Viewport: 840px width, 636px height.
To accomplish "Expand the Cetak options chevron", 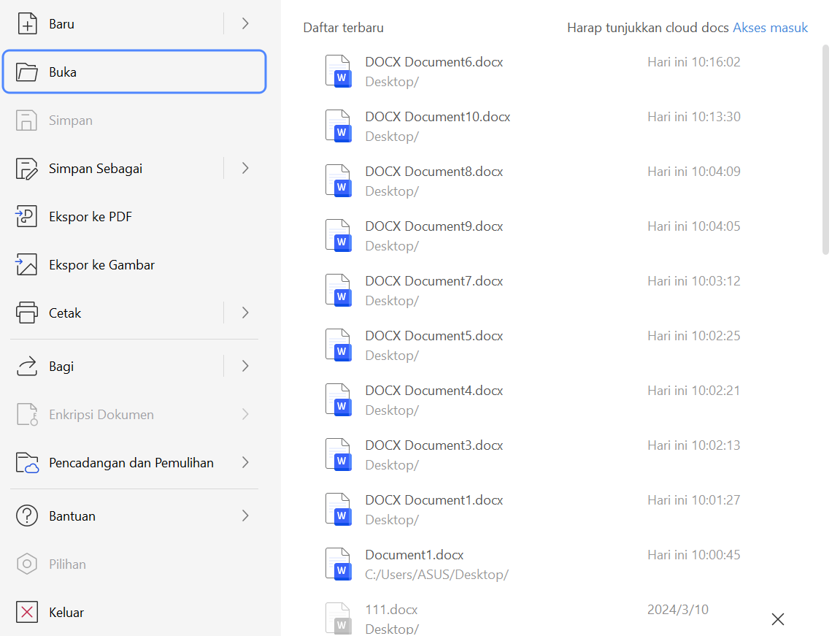I will tap(244, 313).
